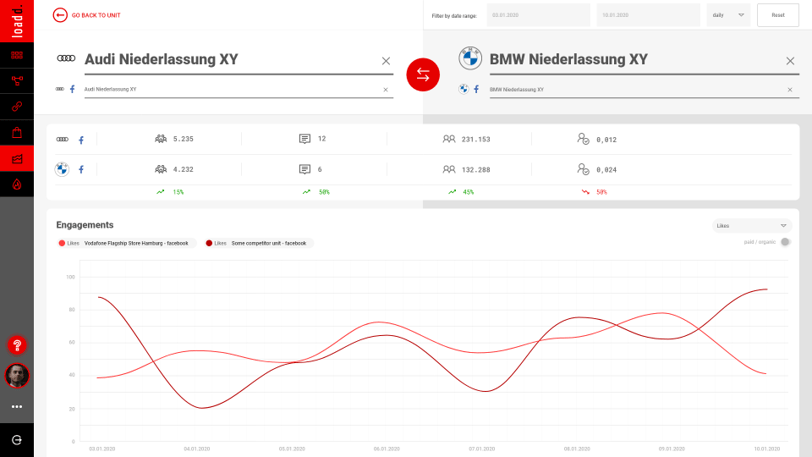The image size is (812, 457).
Task: Click Facebook icon in Audi stats row
Action: point(81,140)
